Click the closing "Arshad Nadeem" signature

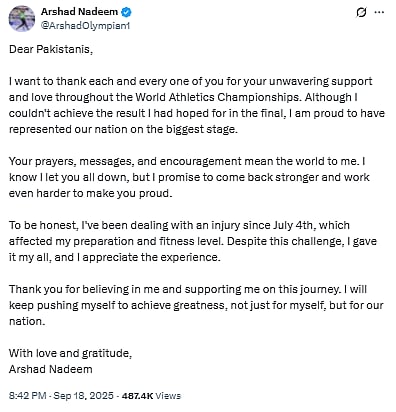(x=51, y=369)
